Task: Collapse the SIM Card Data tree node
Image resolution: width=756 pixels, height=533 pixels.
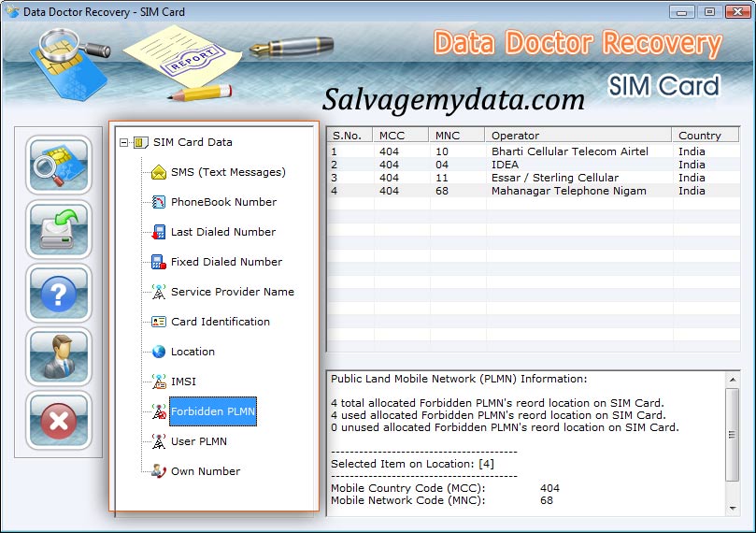Action: pyautogui.click(x=124, y=142)
